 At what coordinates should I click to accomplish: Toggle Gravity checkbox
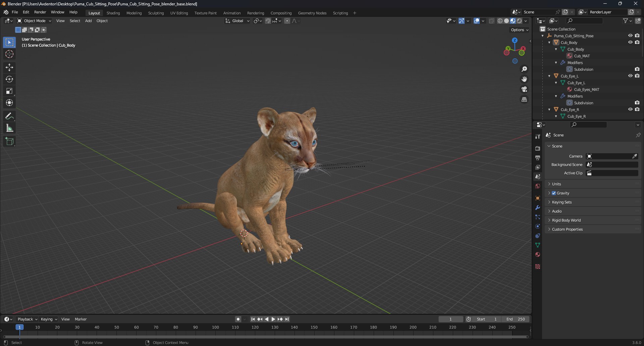tap(554, 193)
